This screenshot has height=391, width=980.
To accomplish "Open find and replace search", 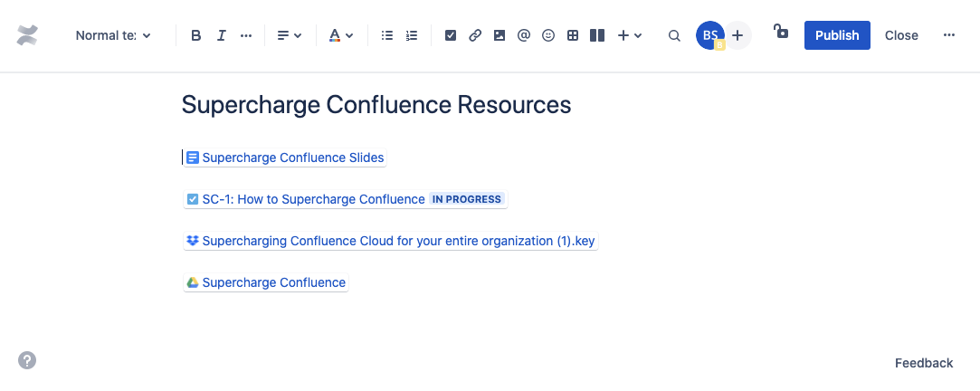I will (674, 35).
